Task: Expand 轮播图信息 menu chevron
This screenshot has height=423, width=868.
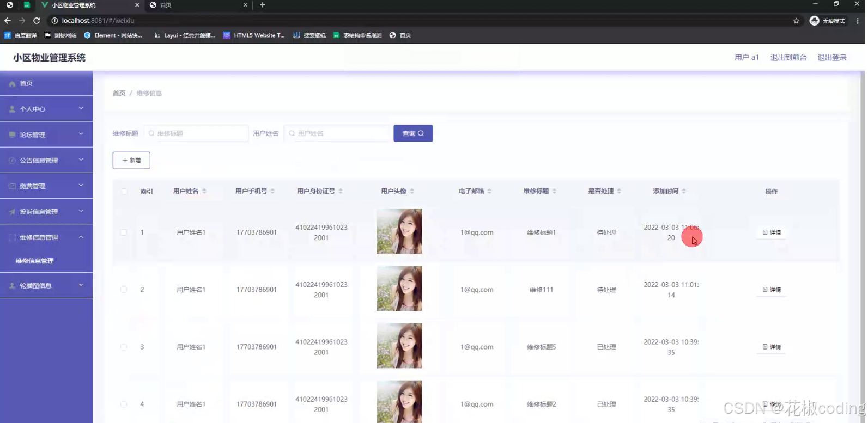Action: pyautogui.click(x=81, y=285)
